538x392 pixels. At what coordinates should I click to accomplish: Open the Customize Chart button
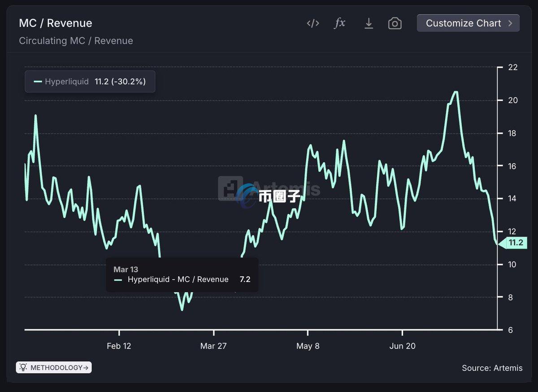464,23
